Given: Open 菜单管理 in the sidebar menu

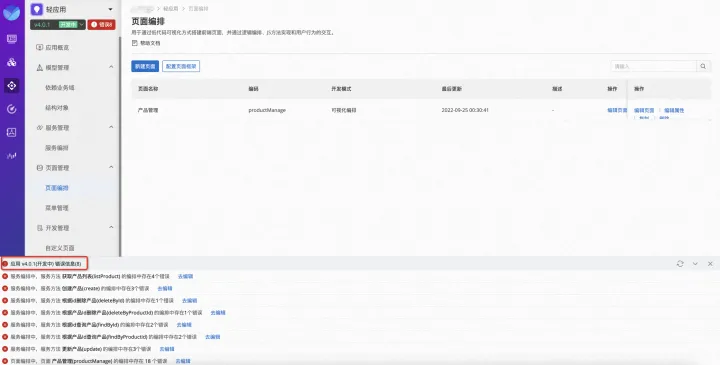Looking at the screenshot, I should 56,208.
